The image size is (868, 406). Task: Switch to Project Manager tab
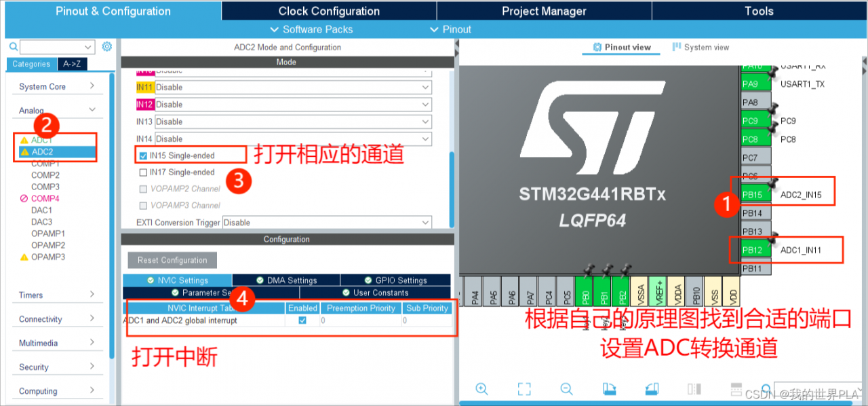pyautogui.click(x=544, y=11)
